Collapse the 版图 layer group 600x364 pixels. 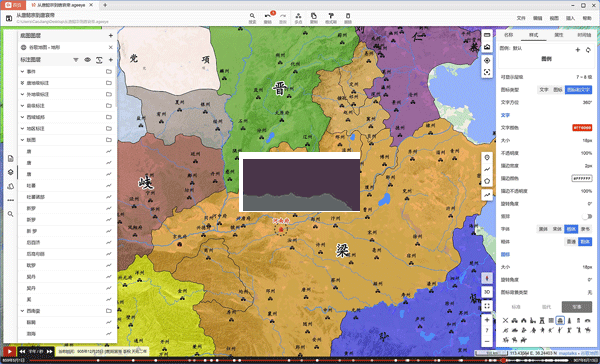tap(23, 140)
